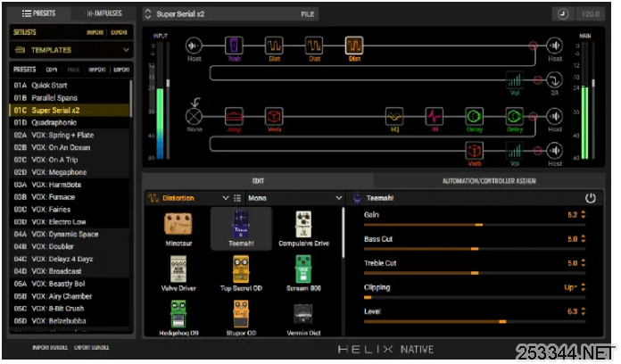Viewport: 621px width, 364px height.
Task: Click the 2A output routing block
Action: coord(554,80)
